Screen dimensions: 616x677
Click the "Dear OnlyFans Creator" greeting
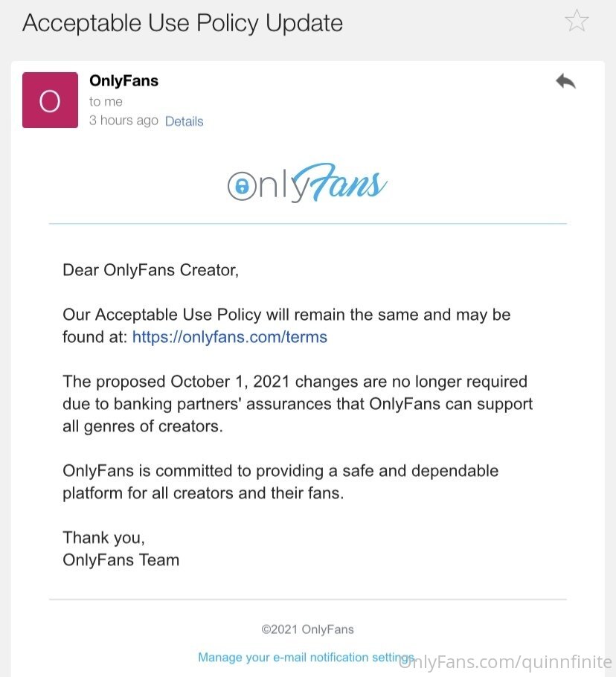[x=150, y=270]
